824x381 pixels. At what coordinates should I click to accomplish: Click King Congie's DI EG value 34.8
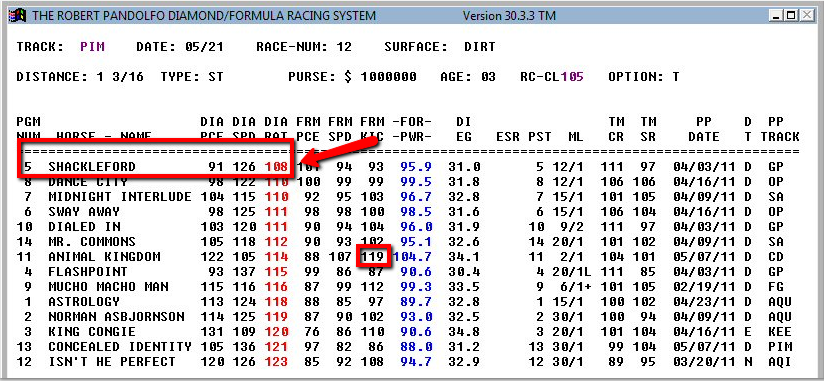pos(465,332)
